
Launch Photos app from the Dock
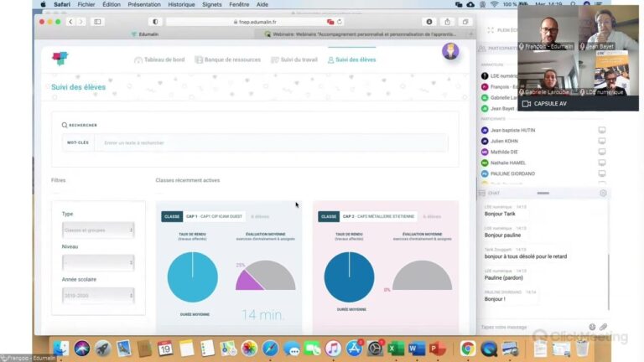[249, 348]
